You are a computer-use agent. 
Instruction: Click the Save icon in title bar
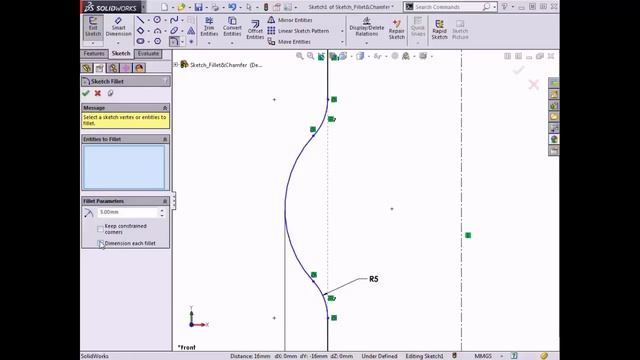pyautogui.click(x=198, y=7)
